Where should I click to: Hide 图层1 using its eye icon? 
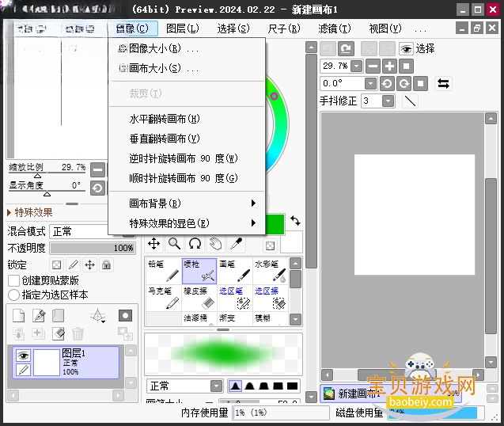point(23,356)
